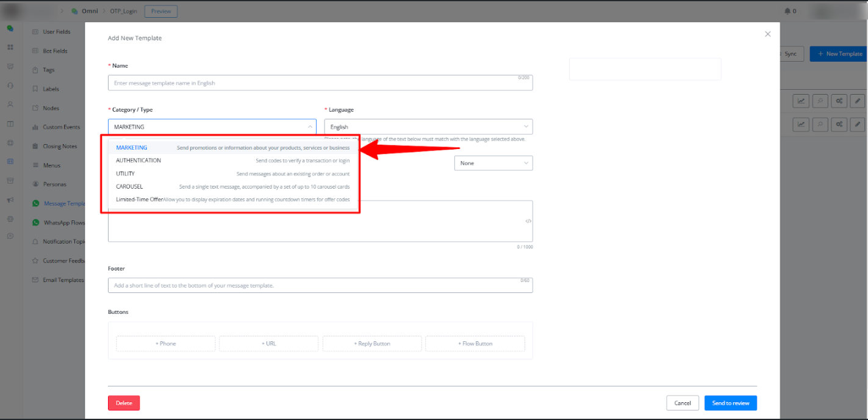Click the Send to review button
Image resolution: width=868 pixels, height=420 pixels.
[730, 403]
